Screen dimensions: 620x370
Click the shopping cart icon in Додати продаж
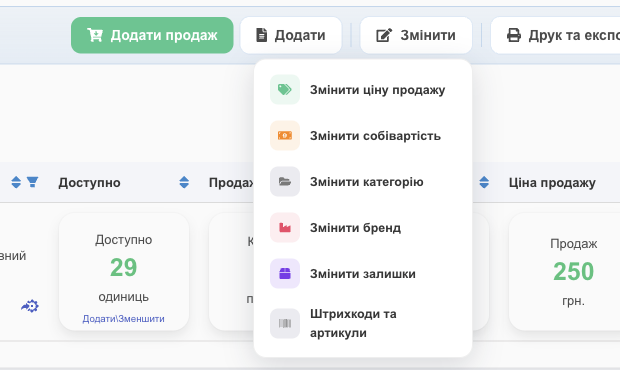[95, 35]
